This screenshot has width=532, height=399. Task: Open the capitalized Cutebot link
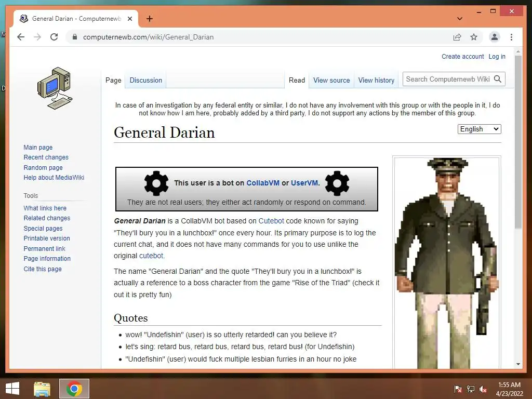click(271, 221)
